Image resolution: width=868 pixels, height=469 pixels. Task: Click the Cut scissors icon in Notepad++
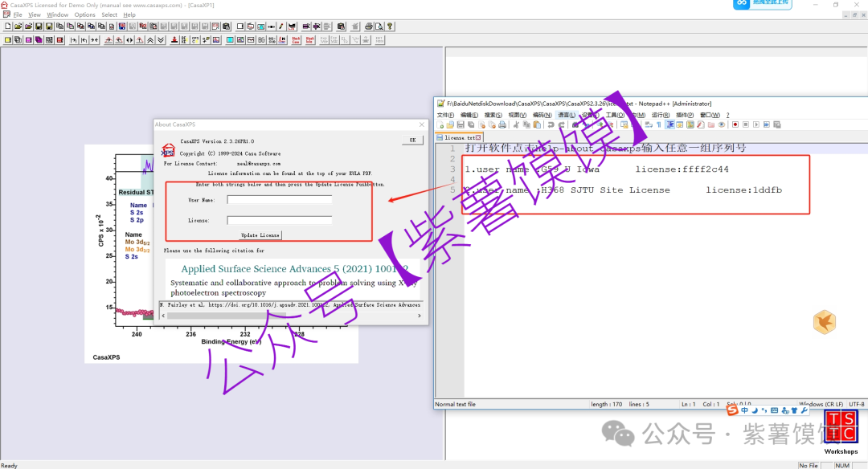(515, 125)
